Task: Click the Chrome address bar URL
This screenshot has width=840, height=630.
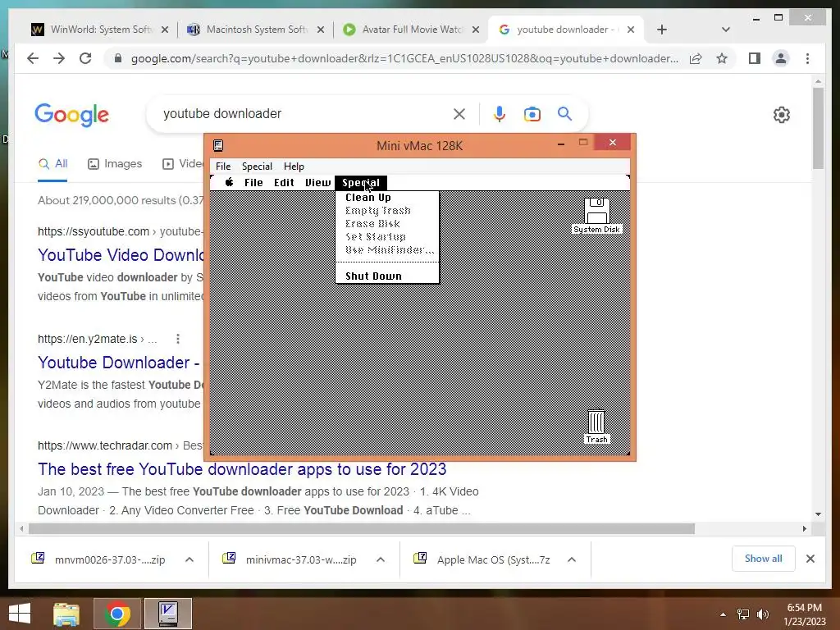Action: (404, 58)
